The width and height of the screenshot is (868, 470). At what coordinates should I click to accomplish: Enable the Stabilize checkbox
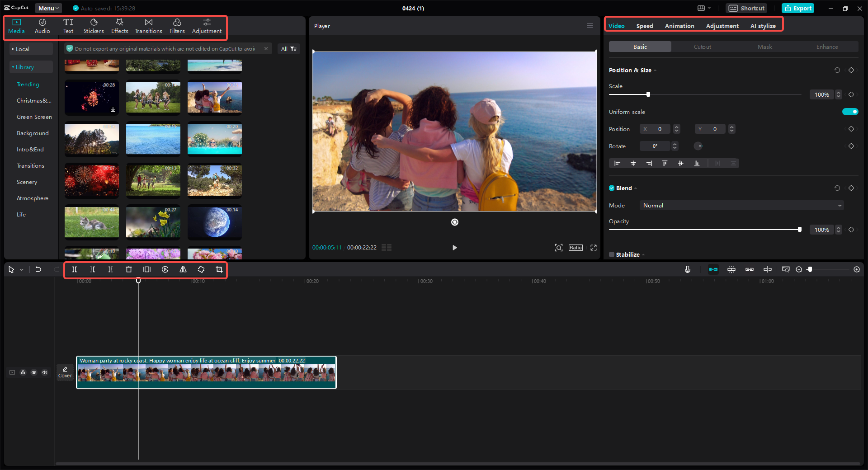click(x=611, y=254)
